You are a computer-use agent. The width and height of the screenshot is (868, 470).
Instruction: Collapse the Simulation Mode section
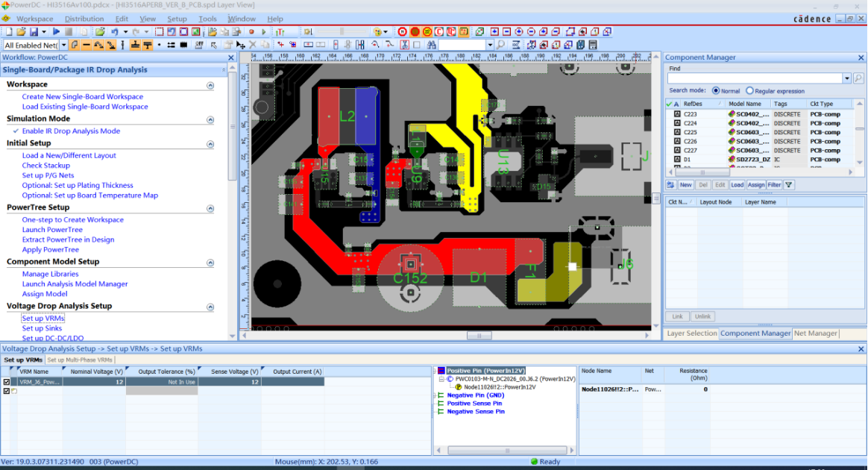[x=210, y=119]
